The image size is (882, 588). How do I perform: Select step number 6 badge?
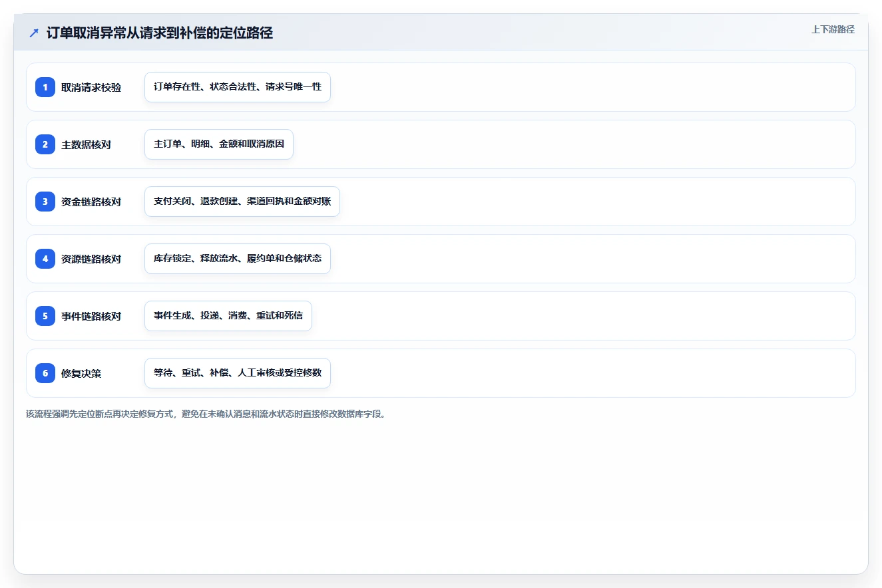(x=45, y=373)
